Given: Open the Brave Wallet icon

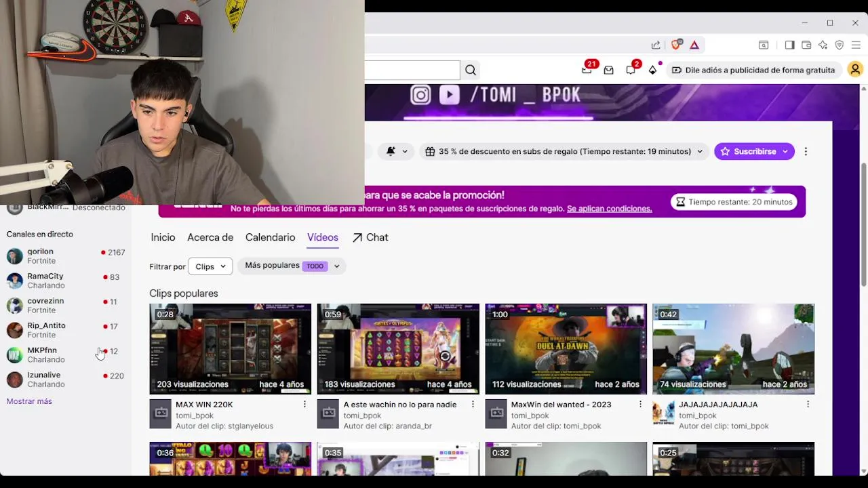Looking at the screenshot, I should (x=806, y=45).
